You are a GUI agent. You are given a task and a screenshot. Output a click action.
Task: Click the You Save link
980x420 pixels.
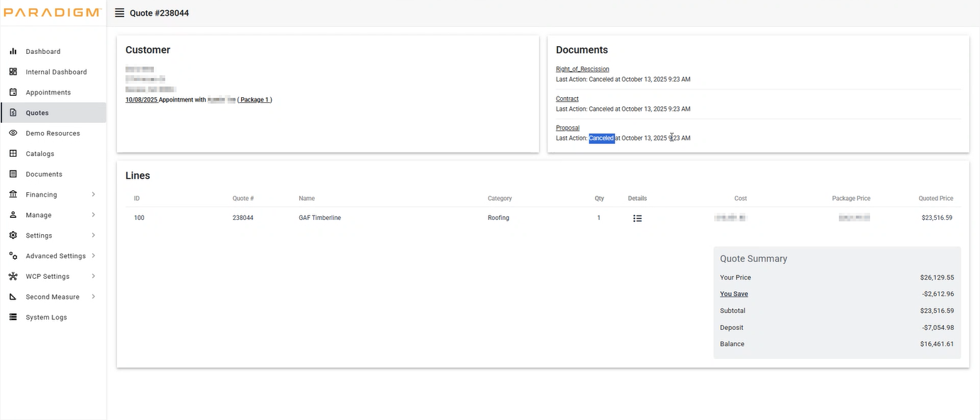click(734, 294)
